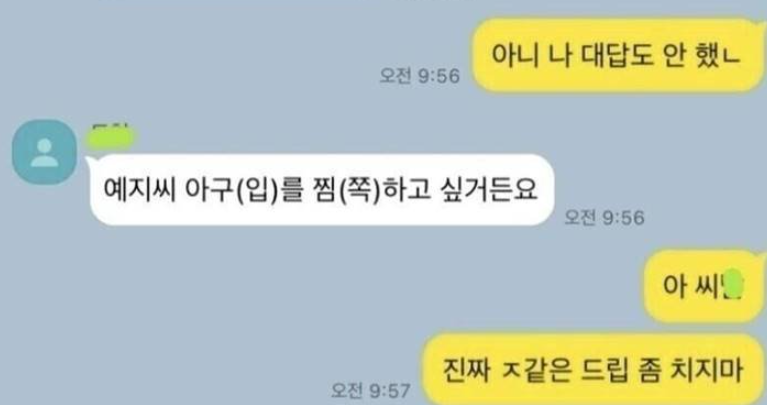This screenshot has width=767, height=405.
Task: Select the short yellow 아 씨 message bubble
Action: click(x=704, y=286)
